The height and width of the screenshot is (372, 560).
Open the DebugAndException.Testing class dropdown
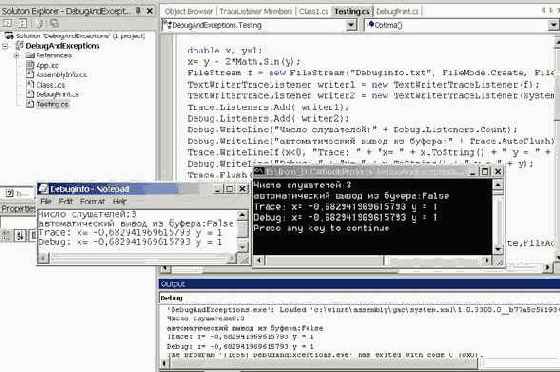click(x=351, y=25)
